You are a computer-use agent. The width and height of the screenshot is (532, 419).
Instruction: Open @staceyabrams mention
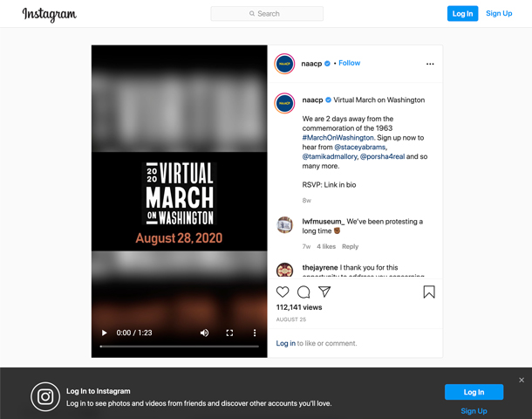click(360, 147)
